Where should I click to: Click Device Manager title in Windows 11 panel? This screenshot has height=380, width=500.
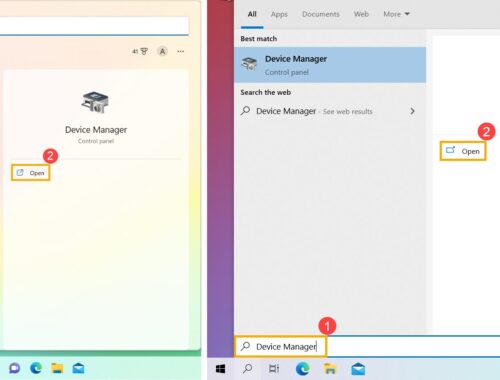[x=96, y=130]
